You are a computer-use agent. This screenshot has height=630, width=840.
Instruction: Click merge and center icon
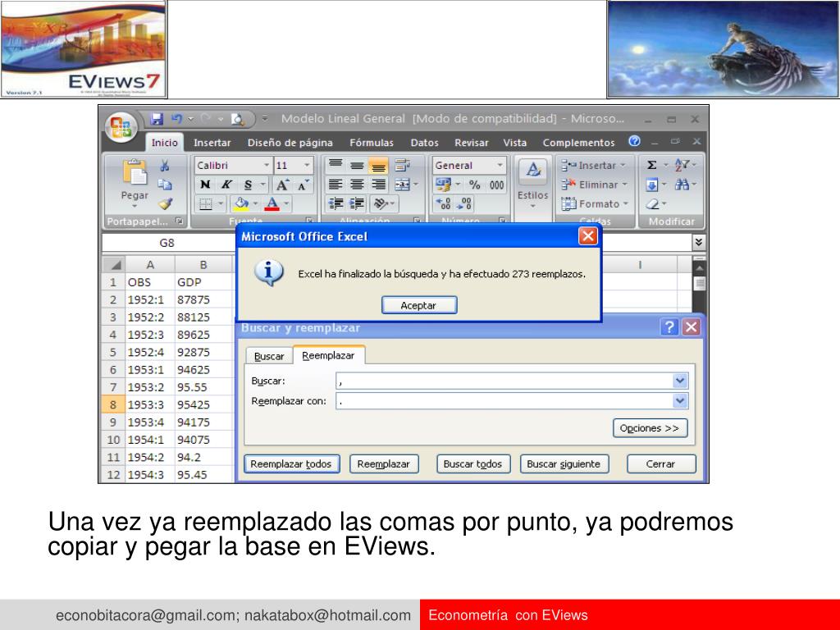point(402,185)
